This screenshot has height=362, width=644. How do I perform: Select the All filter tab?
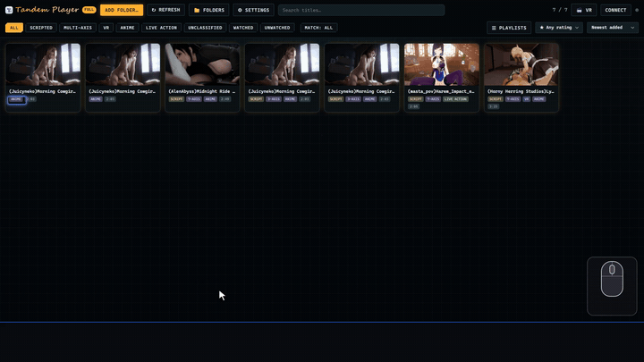coord(14,28)
